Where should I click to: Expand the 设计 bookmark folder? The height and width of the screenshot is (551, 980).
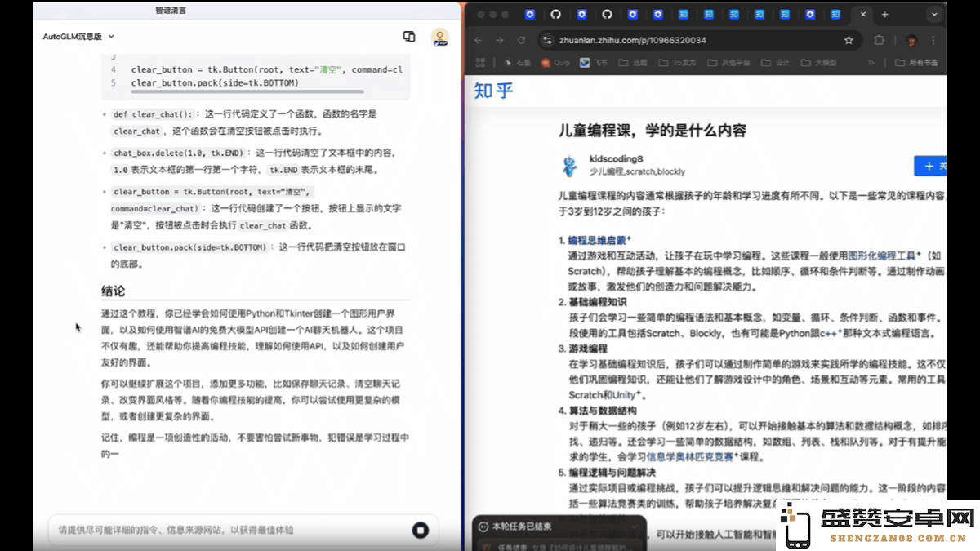775,63
